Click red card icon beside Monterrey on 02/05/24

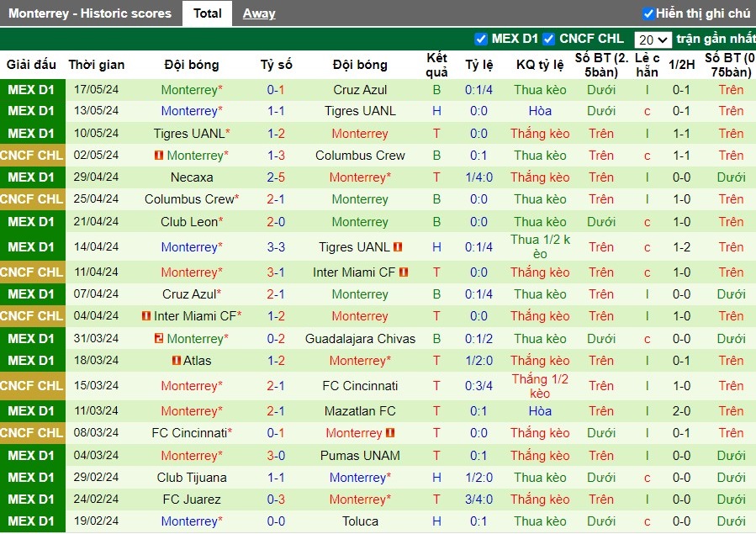pos(159,156)
